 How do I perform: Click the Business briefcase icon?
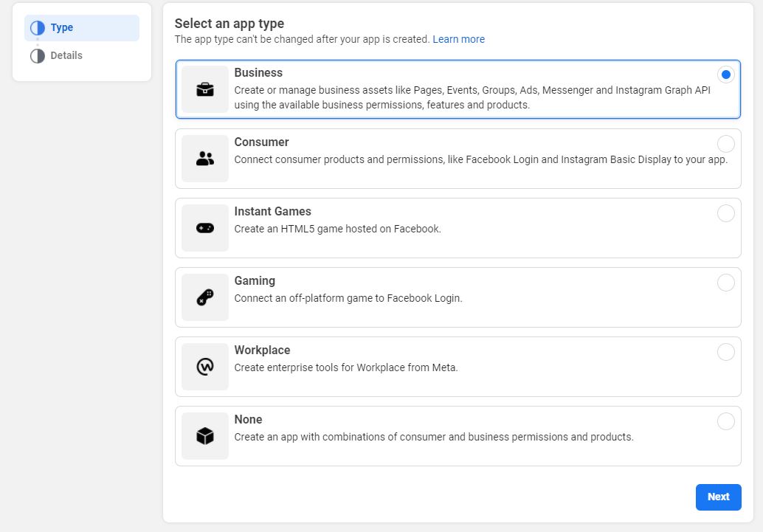[x=204, y=89]
